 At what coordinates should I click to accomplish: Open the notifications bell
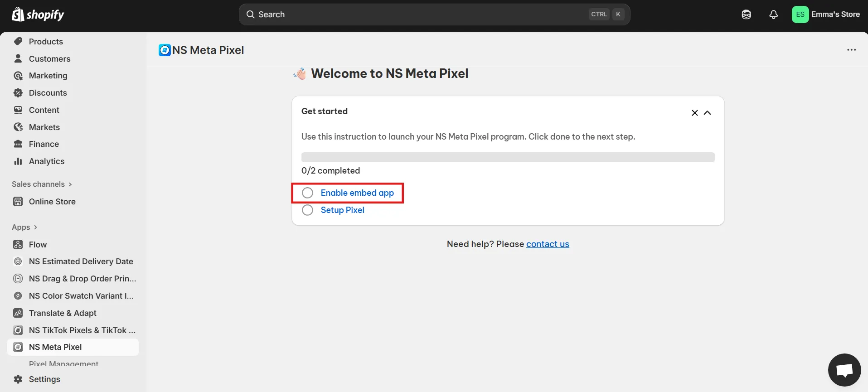[773, 15]
